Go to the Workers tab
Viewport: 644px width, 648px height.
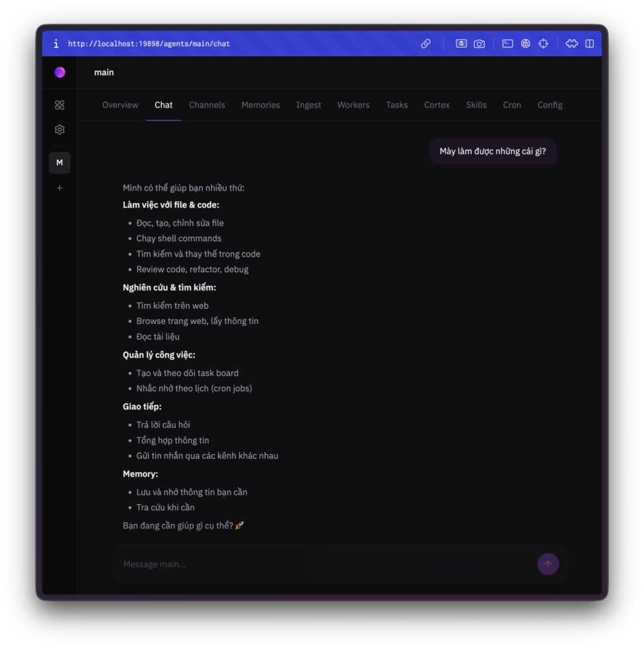353,105
